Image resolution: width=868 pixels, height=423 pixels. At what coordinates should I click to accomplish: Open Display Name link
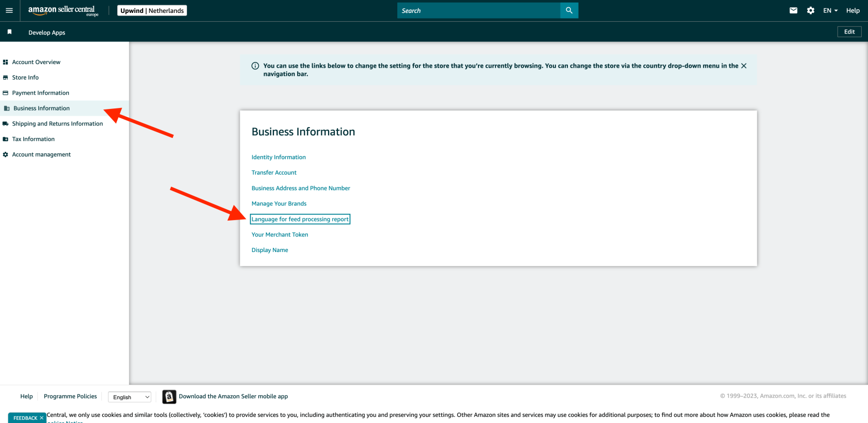(270, 250)
